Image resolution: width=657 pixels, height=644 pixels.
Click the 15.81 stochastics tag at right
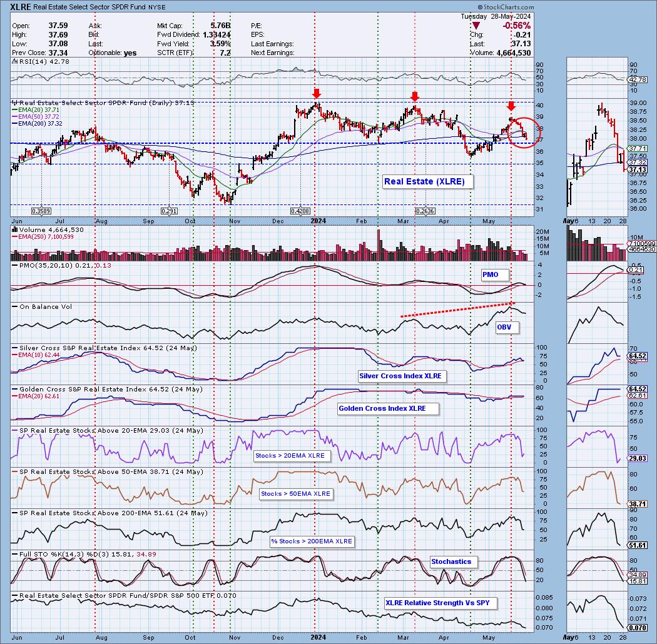[x=638, y=581]
